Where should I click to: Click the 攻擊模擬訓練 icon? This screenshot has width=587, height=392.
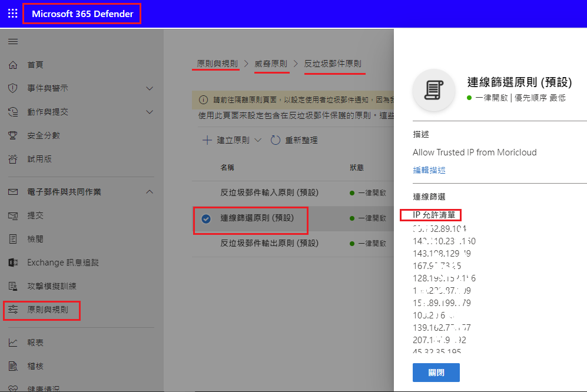(13, 286)
